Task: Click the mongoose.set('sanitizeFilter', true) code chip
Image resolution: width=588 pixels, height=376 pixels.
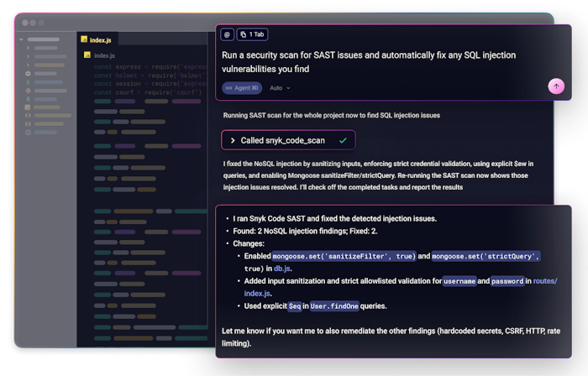Action: coord(344,256)
